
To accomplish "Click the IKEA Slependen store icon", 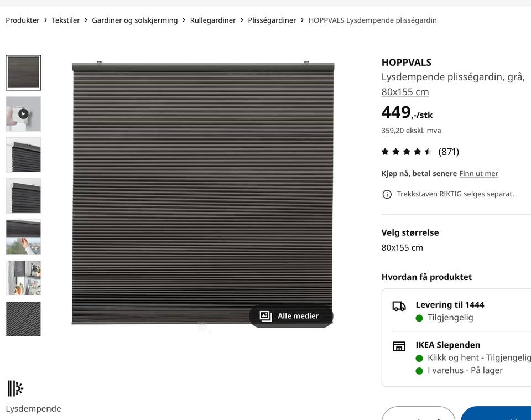I will 399,346.
